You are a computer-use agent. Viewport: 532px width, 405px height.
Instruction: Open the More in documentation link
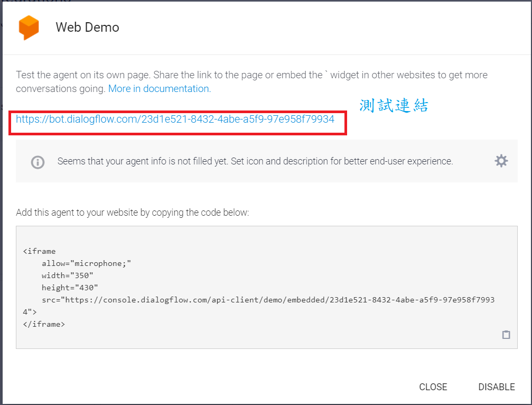pyautogui.click(x=159, y=89)
